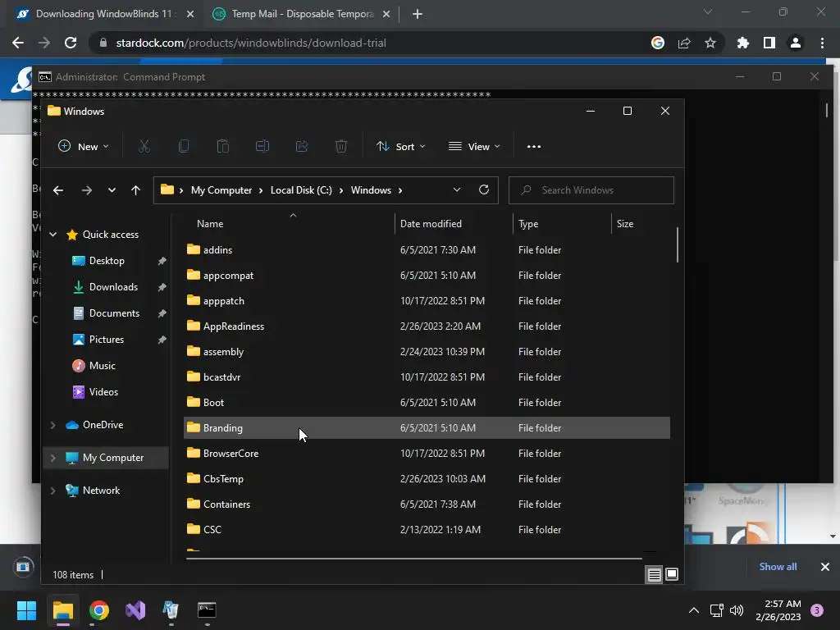Click the Copy icon in Explorer toolbar

(184, 146)
